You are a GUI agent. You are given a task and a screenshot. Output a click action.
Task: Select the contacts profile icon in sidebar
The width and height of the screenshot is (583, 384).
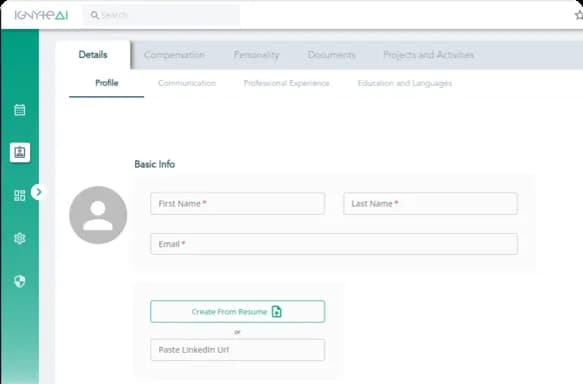pyautogui.click(x=20, y=152)
